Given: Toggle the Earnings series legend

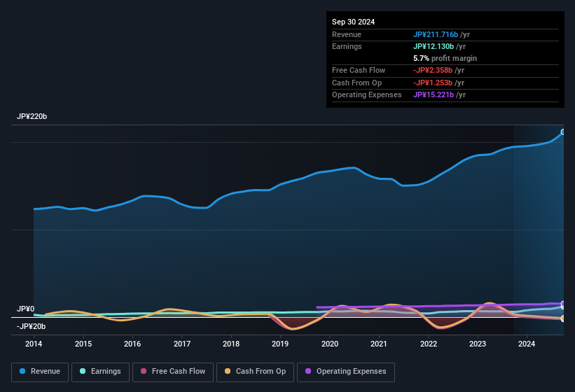Looking at the screenshot, I should pos(100,372).
